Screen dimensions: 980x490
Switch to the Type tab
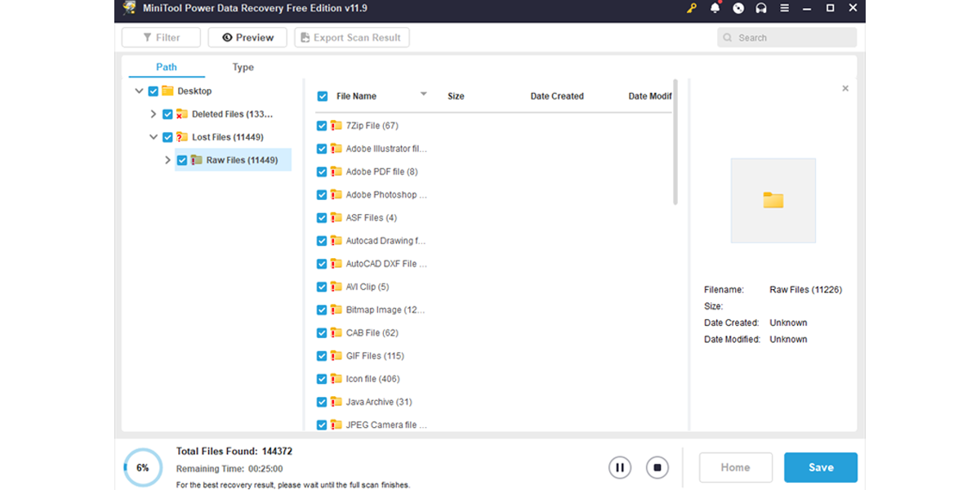point(243,67)
